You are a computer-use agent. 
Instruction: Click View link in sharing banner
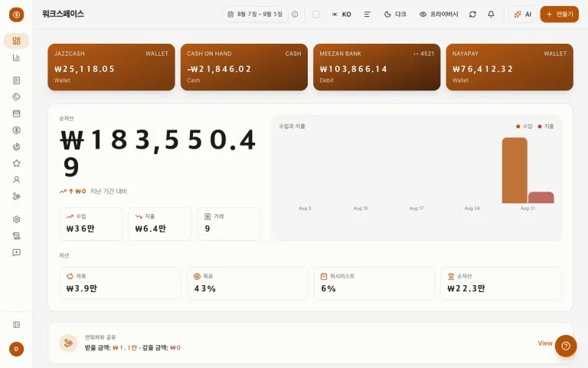pos(545,343)
